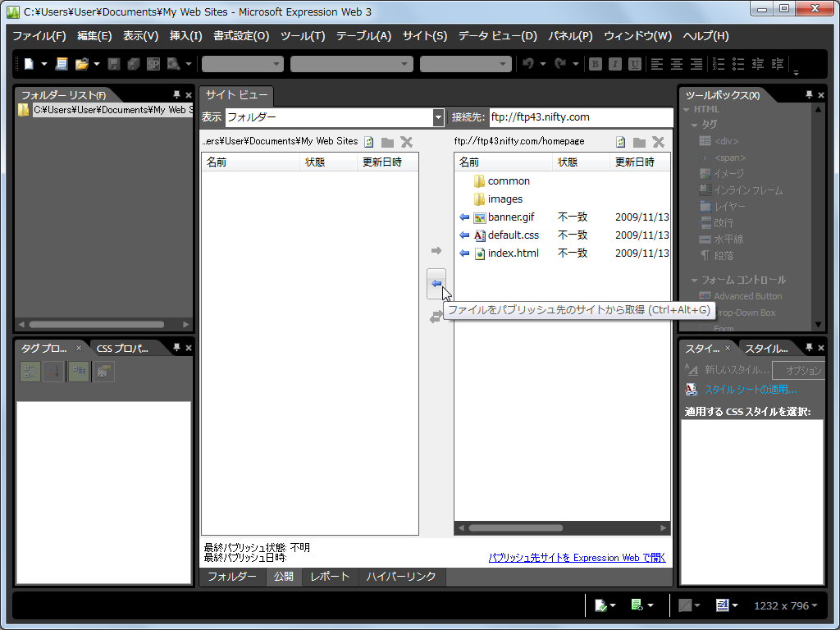This screenshot has width=840, height=630.
Task: Collapse the HTML section in toolbox
Action: pyautogui.click(x=687, y=109)
